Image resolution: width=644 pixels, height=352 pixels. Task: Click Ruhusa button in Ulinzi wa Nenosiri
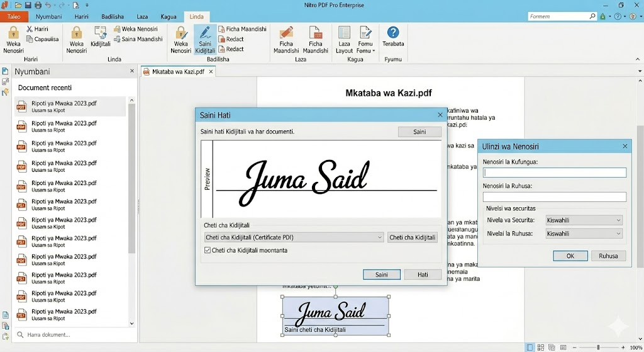click(x=608, y=256)
